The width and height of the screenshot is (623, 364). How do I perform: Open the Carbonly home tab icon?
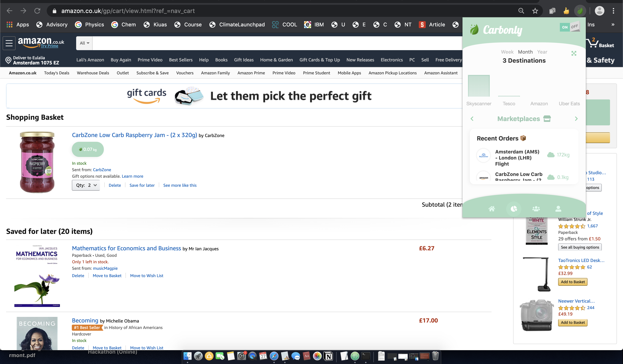tap(491, 209)
